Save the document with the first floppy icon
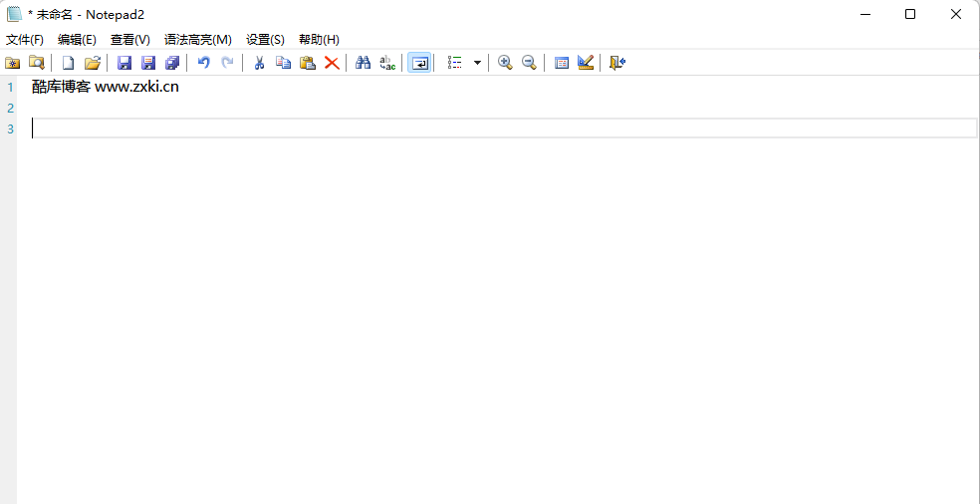 [124, 63]
